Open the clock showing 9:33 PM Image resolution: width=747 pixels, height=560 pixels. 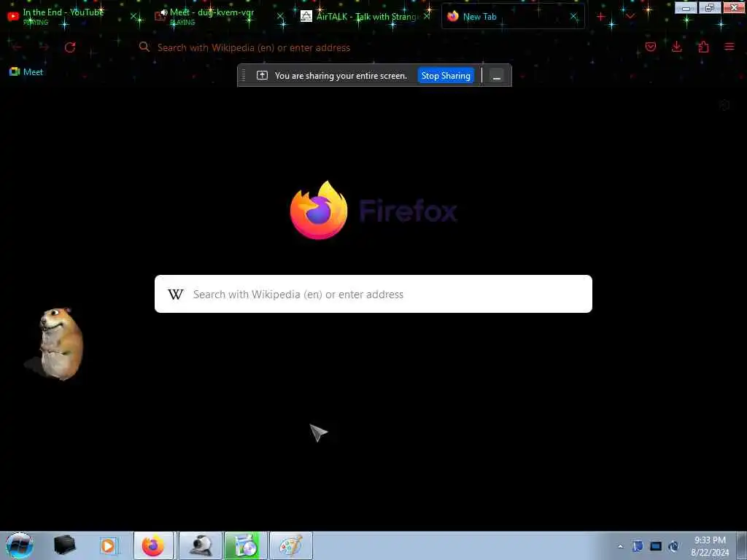[x=710, y=546]
